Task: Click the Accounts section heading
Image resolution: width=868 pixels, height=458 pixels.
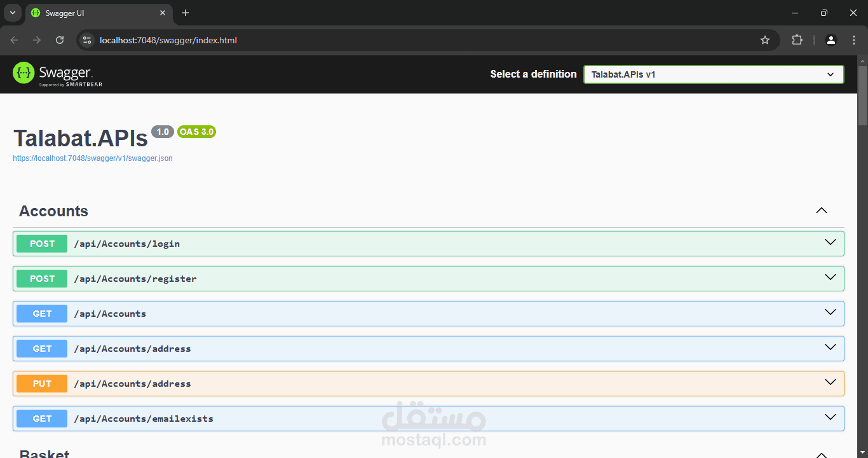Action: [53, 211]
